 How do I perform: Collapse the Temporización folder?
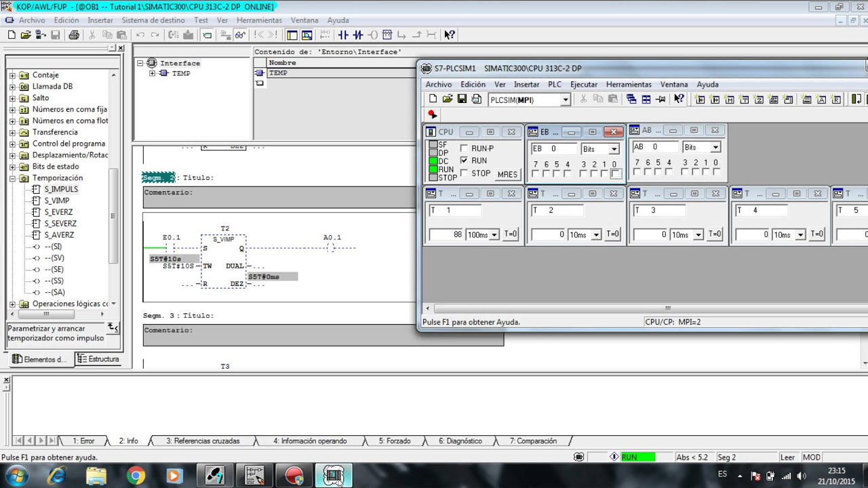pos(12,178)
